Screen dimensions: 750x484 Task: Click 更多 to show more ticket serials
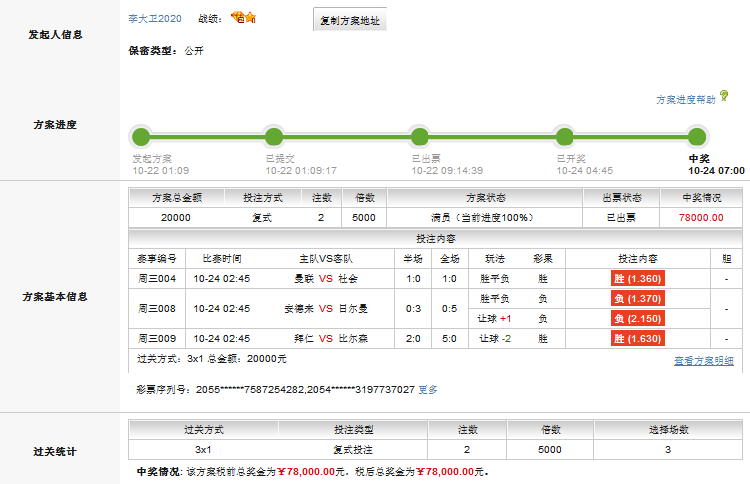click(427, 390)
